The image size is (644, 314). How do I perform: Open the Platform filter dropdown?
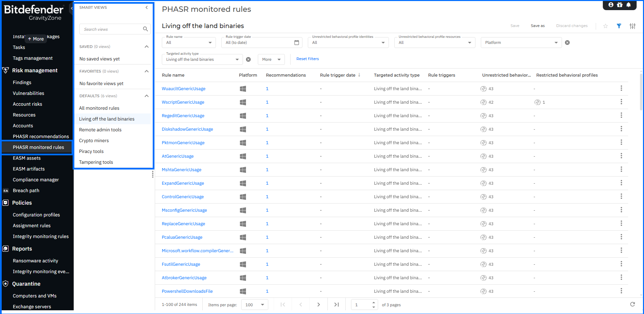(556, 43)
